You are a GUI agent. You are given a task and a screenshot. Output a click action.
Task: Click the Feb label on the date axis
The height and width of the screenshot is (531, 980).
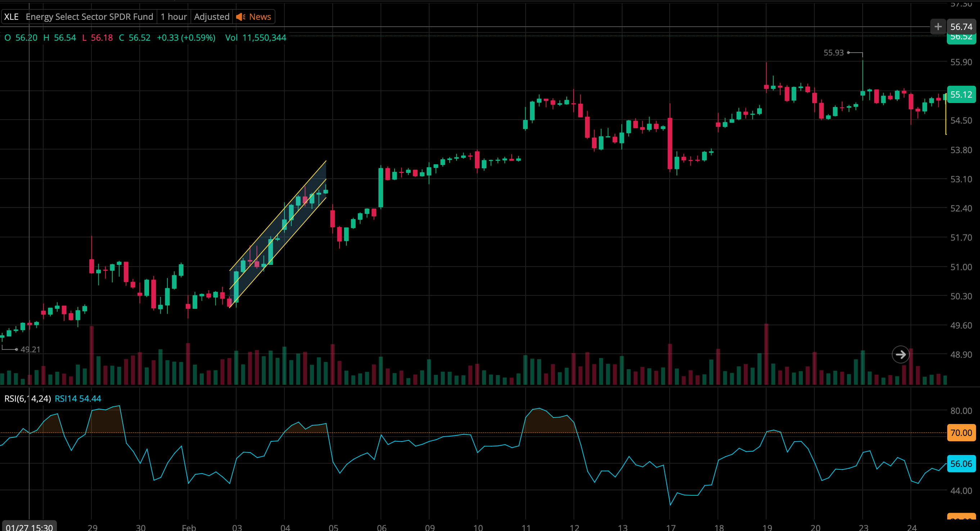click(189, 527)
